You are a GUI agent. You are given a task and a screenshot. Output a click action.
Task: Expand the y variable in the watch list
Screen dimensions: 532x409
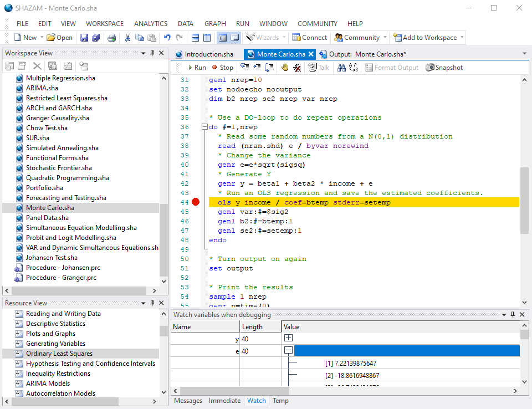tap(288, 338)
